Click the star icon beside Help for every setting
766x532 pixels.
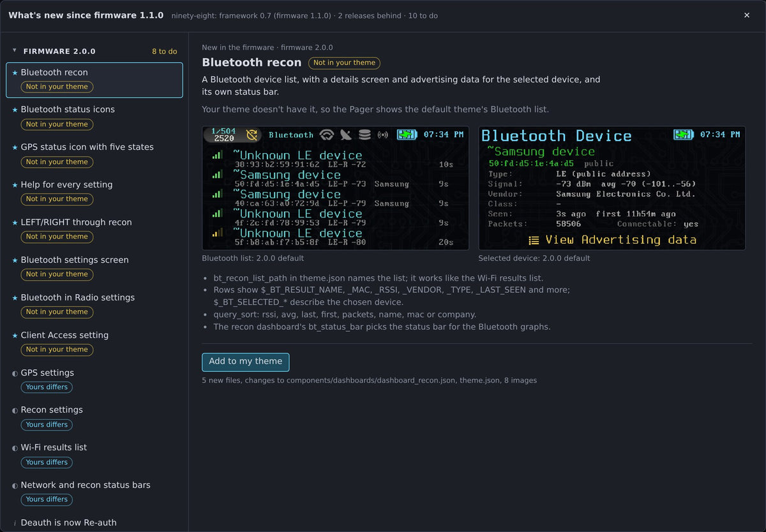coord(15,185)
